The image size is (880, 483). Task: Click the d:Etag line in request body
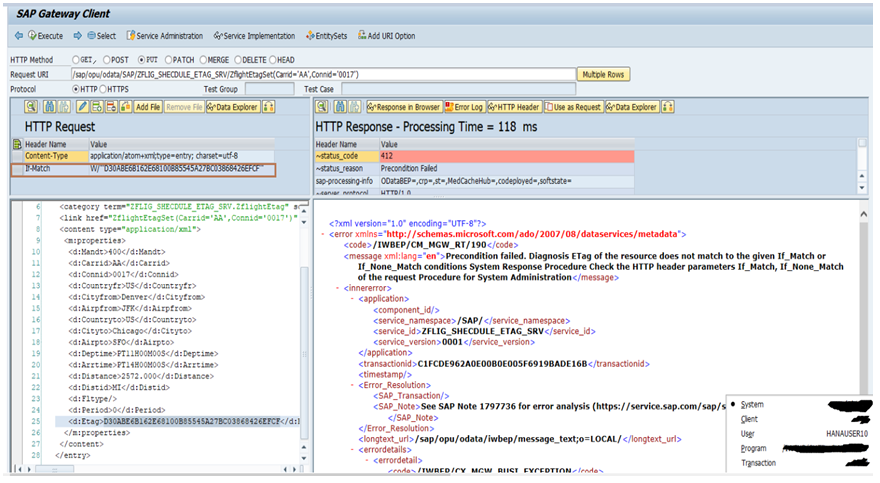(177, 421)
